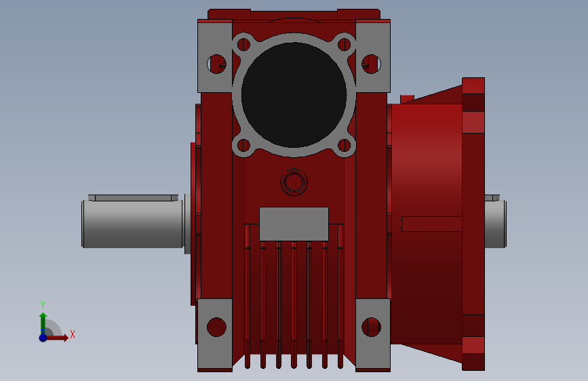Click the top-left small bolt hole on gray bore flange
The image size is (588, 381).
coord(243,45)
